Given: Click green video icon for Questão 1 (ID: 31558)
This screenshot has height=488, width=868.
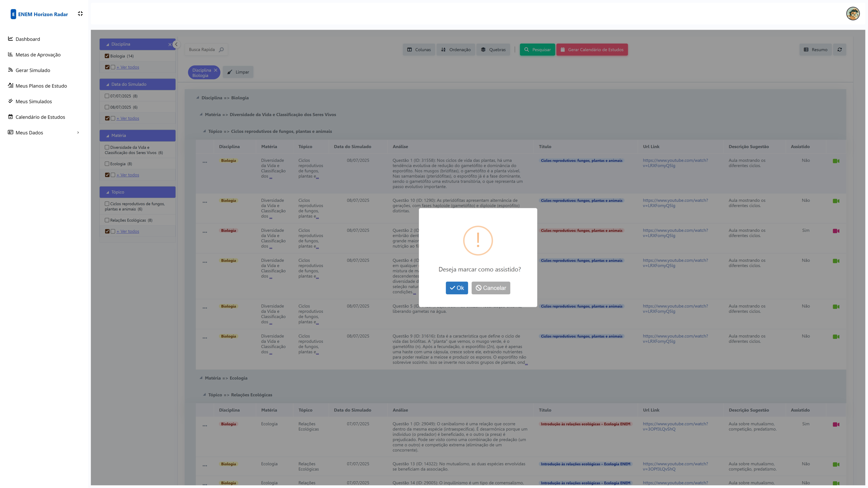Looking at the screenshot, I should (x=836, y=161).
